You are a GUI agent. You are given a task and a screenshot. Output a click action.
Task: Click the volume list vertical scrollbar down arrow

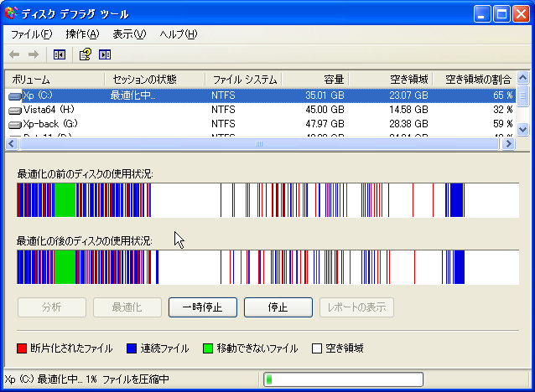pyautogui.click(x=523, y=130)
